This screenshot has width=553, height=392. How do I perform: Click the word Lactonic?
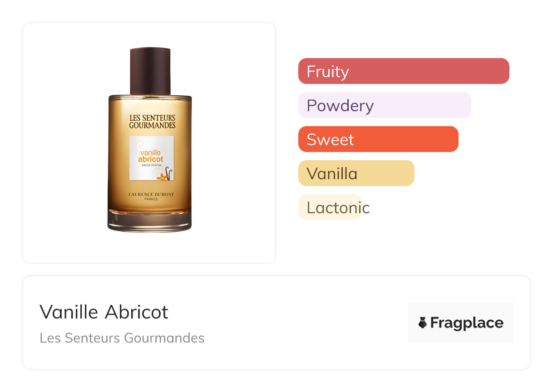point(338,208)
